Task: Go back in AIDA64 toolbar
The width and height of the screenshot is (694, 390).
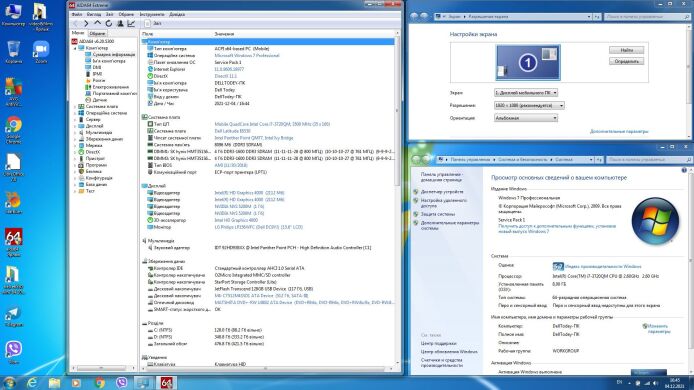Action: coord(75,23)
